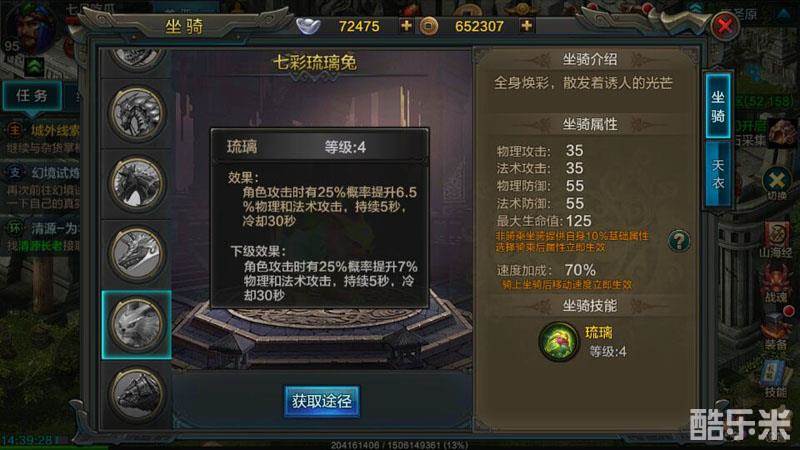Open the 战魂 menu icon
Screen dimensions: 800x450
coord(776,285)
